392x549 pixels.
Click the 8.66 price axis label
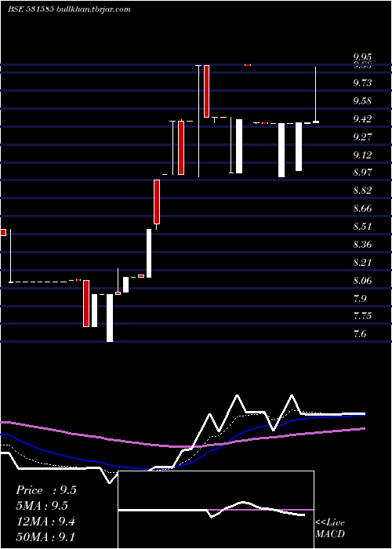[x=362, y=209]
